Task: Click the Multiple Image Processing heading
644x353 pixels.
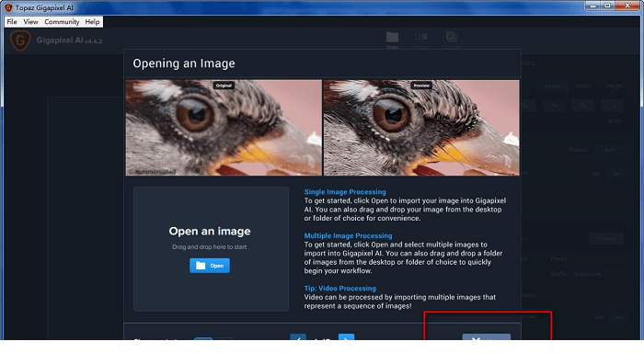Action: point(348,235)
